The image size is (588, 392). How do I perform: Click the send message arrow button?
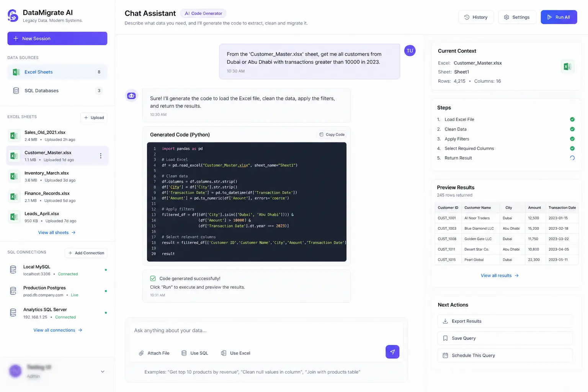[392, 352]
